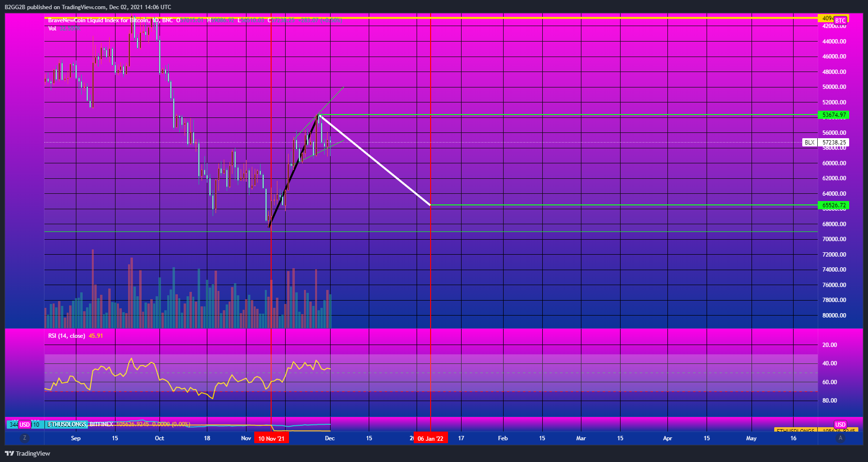Click the 'RSI (14, close)' indicator legend

[x=67, y=336]
